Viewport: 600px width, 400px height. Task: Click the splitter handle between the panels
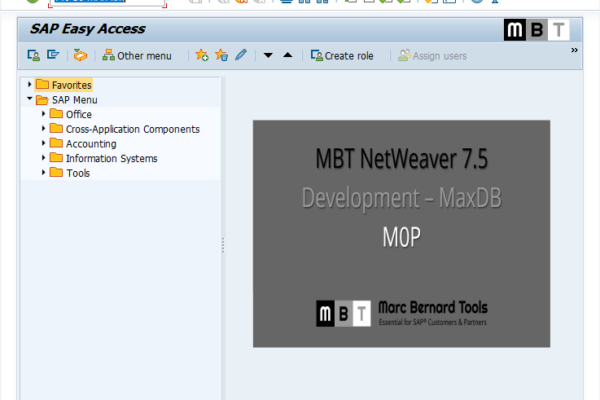[x=222, y=240]
